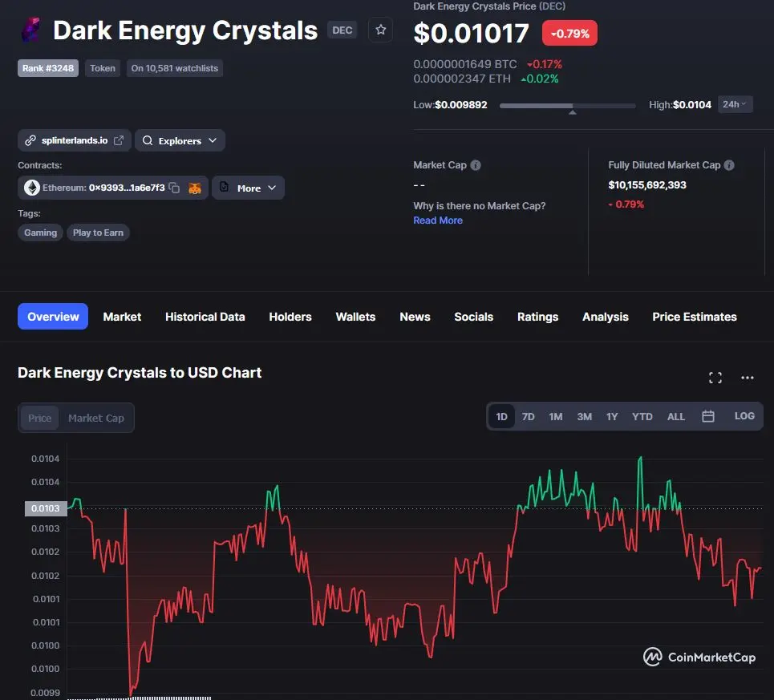774x700 pixels.
Task: Switch chart to Price view
Action: click(x=39, y=419)
